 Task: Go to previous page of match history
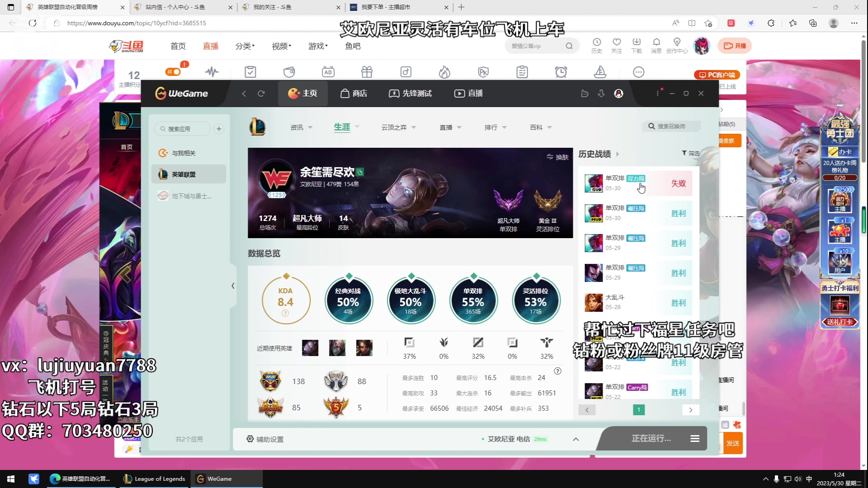(x=587, y=410)
